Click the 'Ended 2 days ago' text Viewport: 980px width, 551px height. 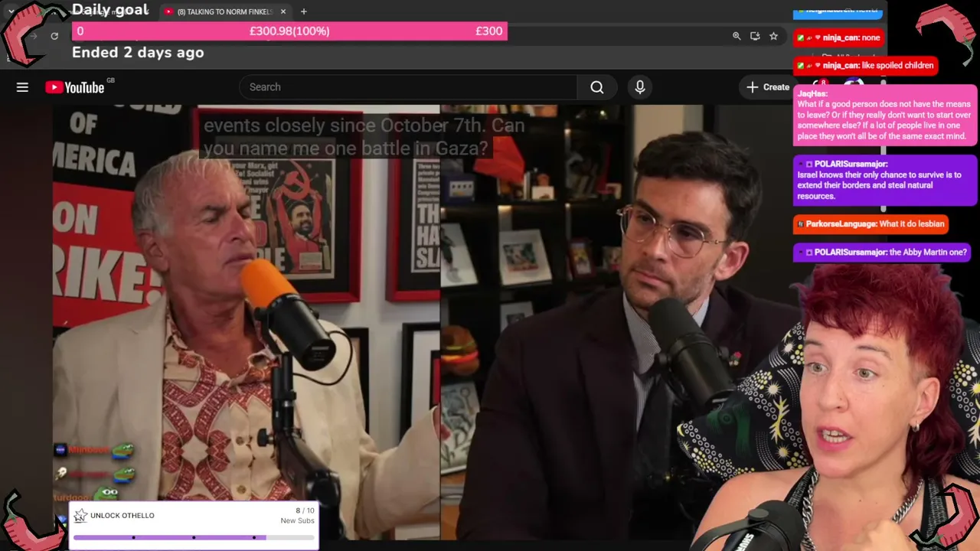coord(138,53)
